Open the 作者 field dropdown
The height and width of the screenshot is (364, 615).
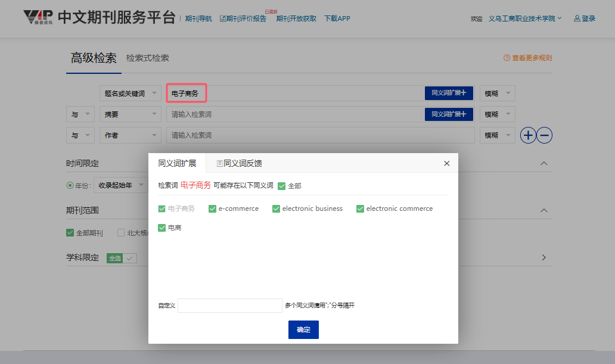pos(131,135)
